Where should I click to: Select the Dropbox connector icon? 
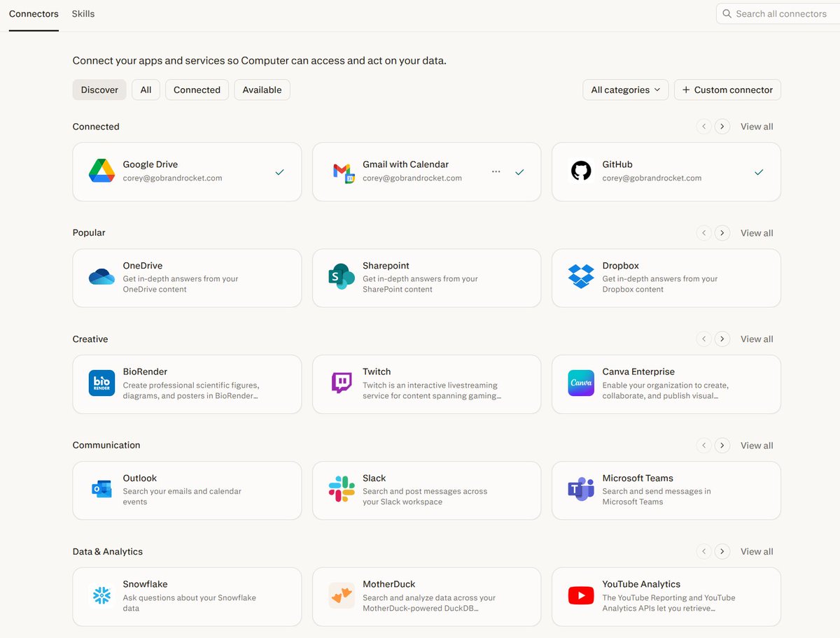(581, 277)
